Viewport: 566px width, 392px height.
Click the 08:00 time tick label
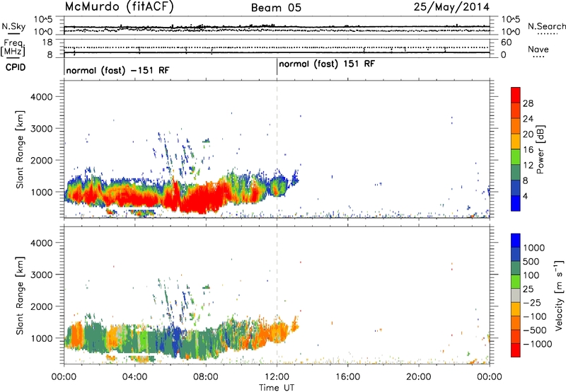[x=206, y=377]
